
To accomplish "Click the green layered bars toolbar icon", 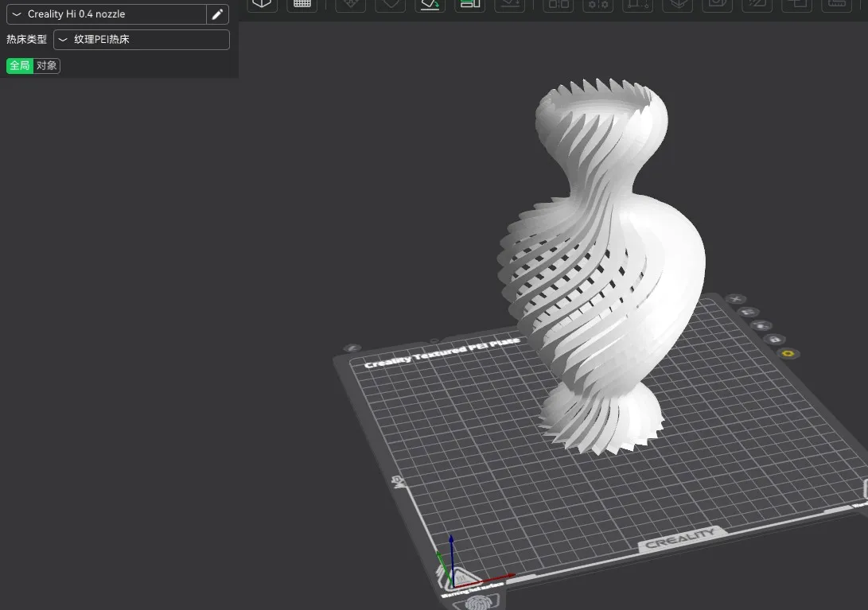I will click(470, 5).
